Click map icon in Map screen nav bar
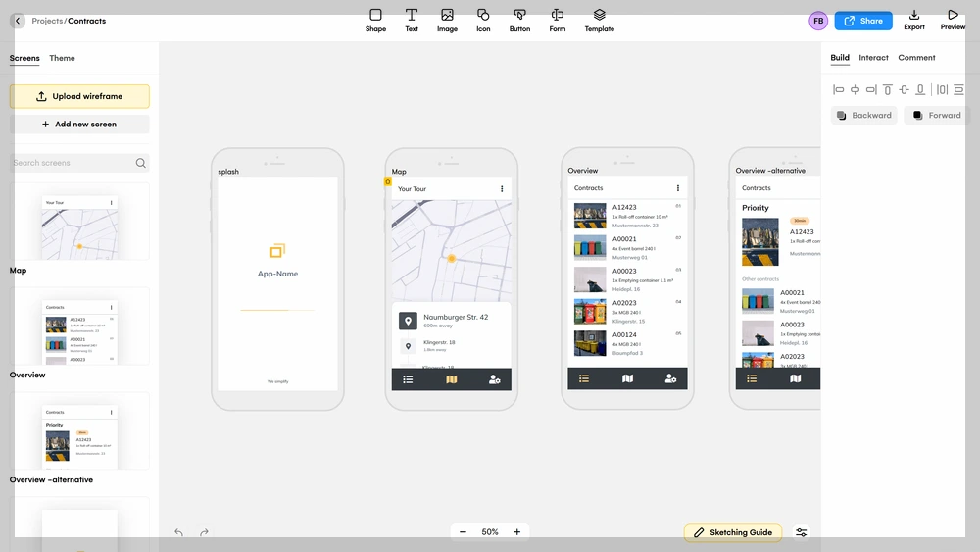 [x=451, y=379]
